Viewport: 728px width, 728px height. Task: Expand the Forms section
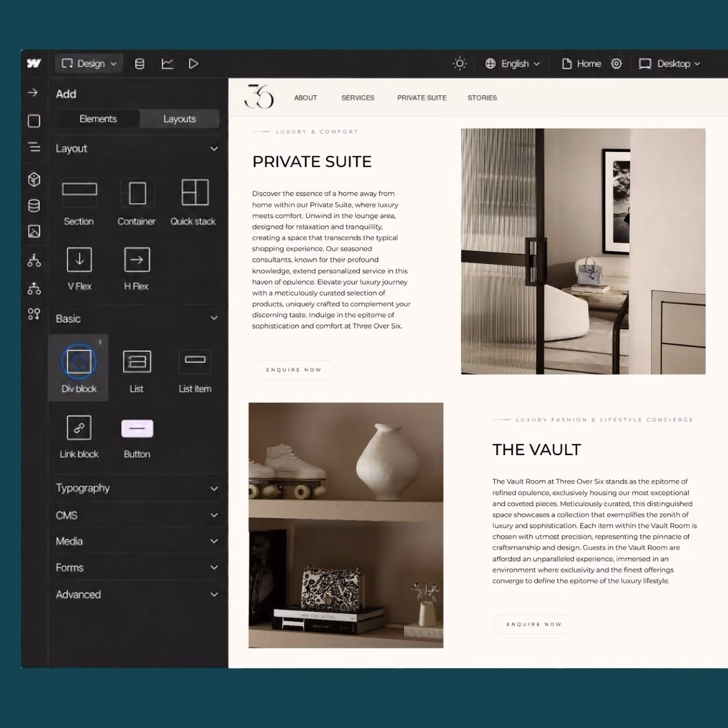point(137,568)
